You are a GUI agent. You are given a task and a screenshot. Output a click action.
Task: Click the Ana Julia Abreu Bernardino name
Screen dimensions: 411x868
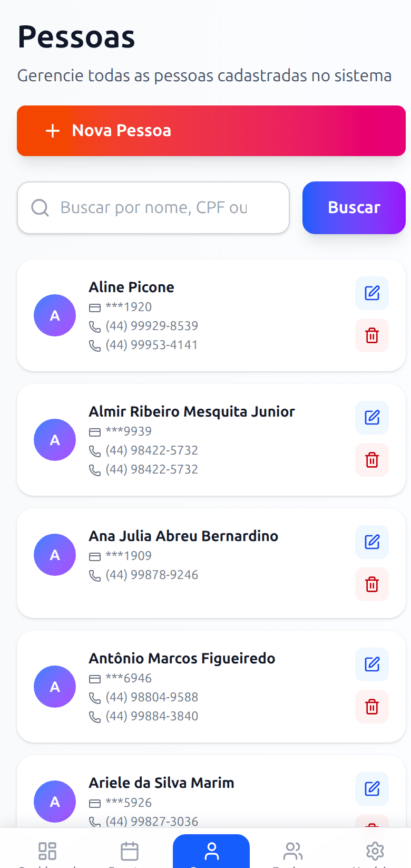(x=183, y=536)
